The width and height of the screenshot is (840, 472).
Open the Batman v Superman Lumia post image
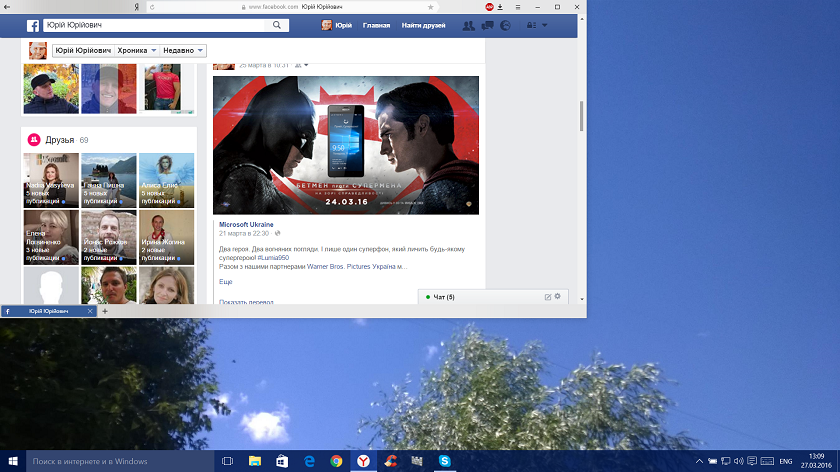[346, 145]
